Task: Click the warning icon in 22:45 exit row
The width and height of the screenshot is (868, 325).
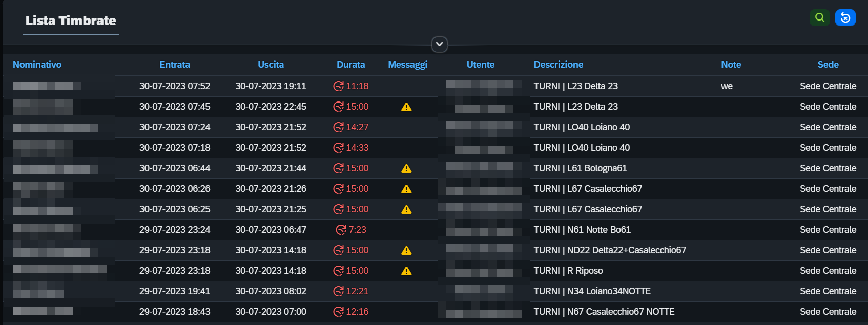Action: pyautogui.click(x=406, y=107)
